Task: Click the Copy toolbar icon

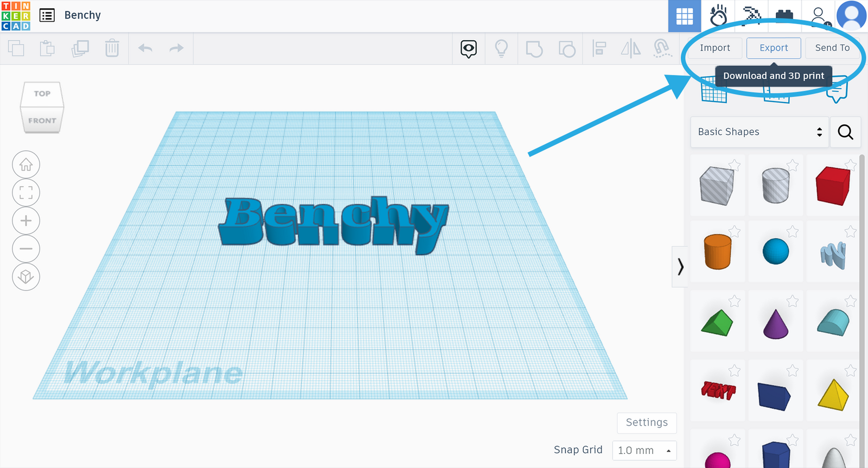Action: (x=16, y=48)
